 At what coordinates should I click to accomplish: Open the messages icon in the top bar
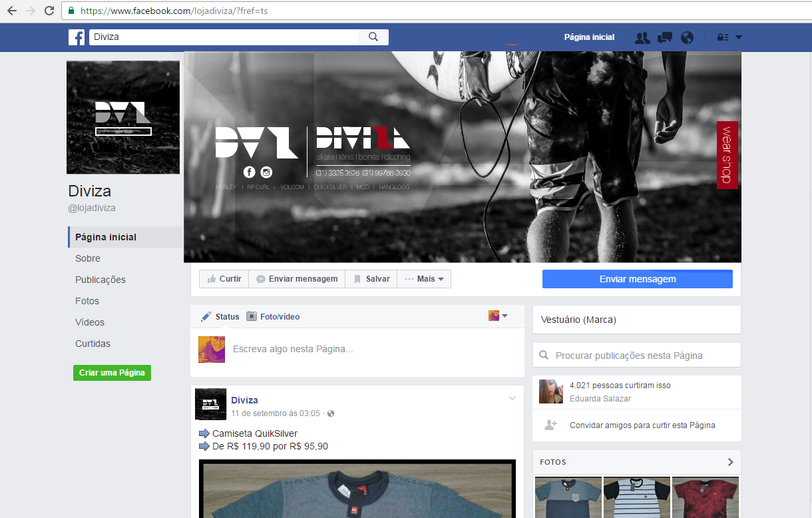pyautogui.click(x=665, y=38)
